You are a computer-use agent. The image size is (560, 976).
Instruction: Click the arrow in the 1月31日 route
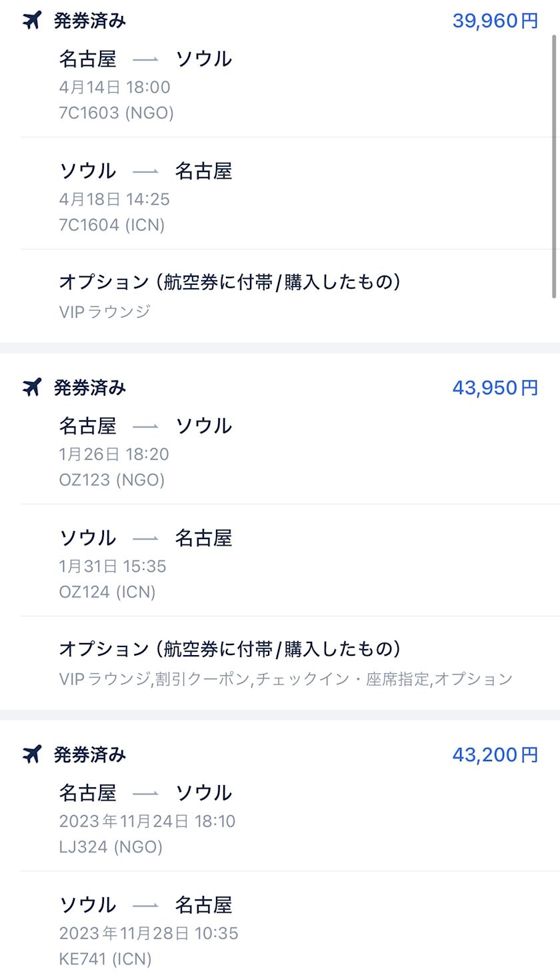[145, 538]
